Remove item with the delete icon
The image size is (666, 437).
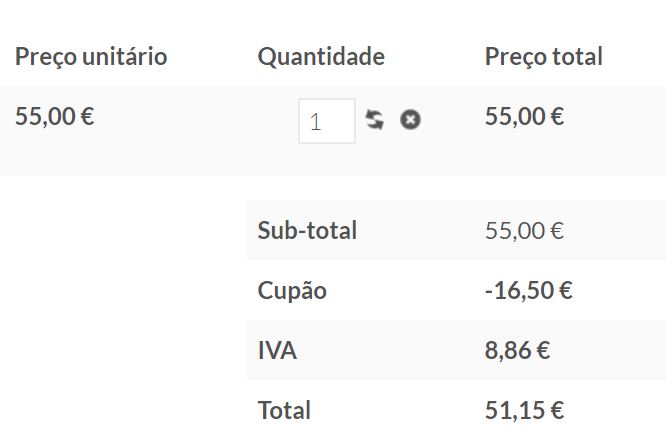pyautogui.click(x=410, y=120)
